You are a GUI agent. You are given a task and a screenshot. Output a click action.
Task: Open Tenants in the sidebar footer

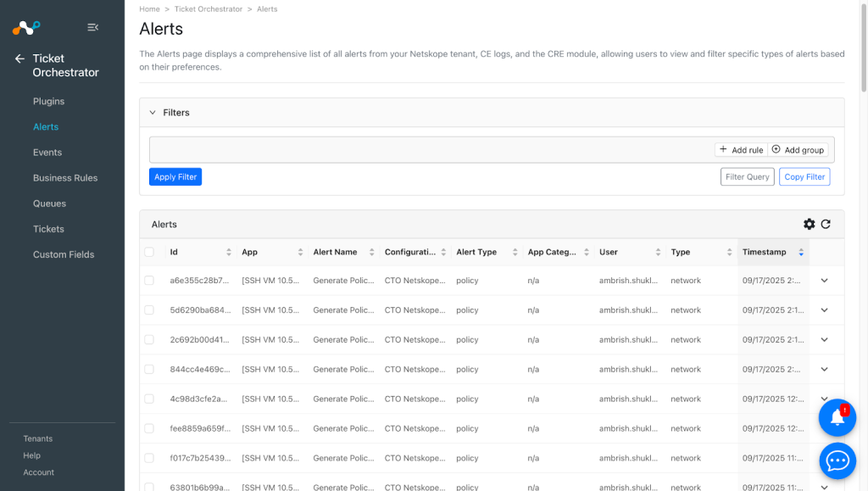pos(37,438)
